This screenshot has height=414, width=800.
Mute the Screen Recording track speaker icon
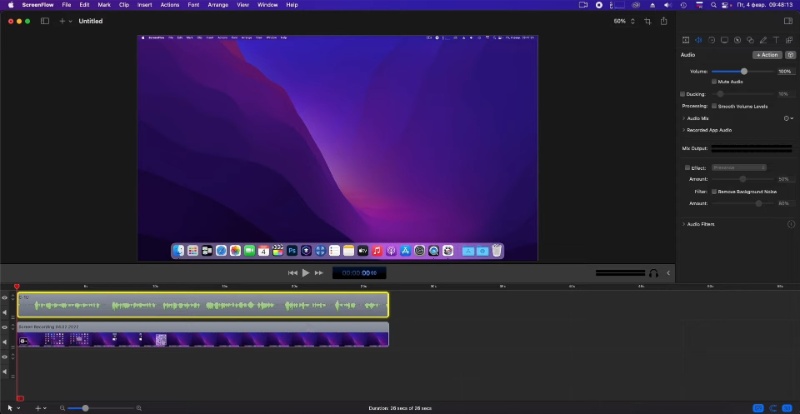pyautogui.click(x=5, y=342)
